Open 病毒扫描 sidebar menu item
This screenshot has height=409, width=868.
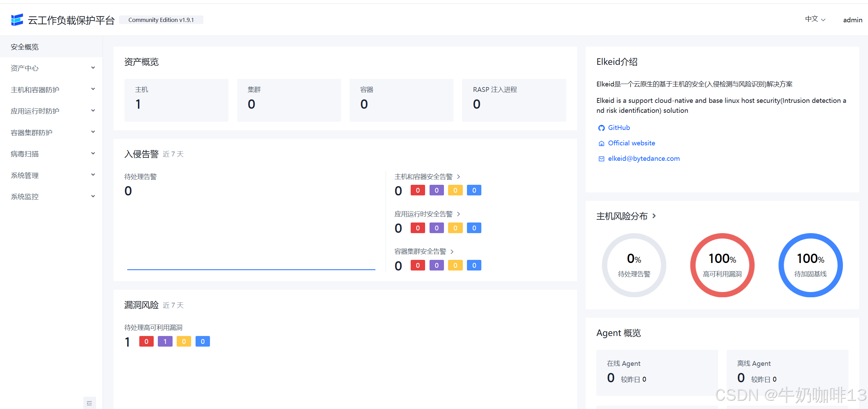pyautogui.click(x=51, y=154)
